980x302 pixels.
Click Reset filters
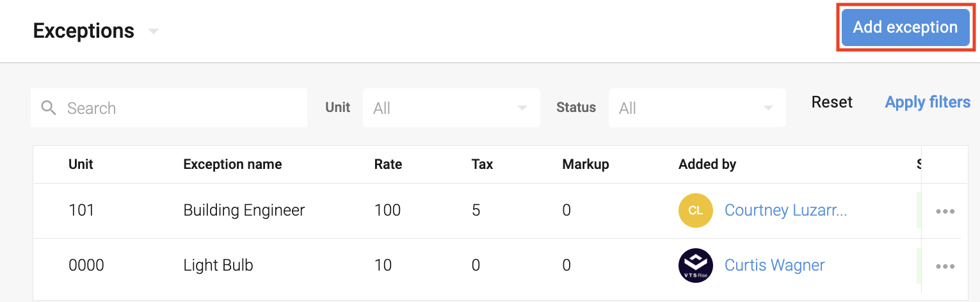[x=832, y=102]
